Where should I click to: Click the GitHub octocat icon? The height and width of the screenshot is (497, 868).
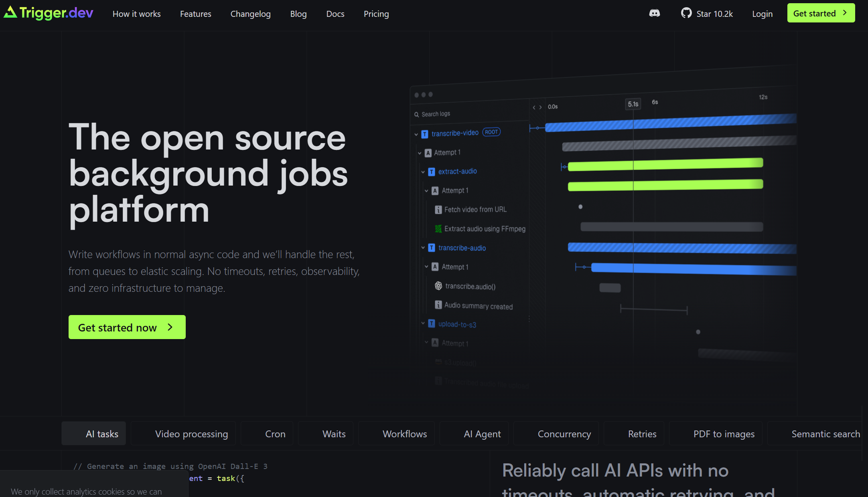click(x=686, y=13)
